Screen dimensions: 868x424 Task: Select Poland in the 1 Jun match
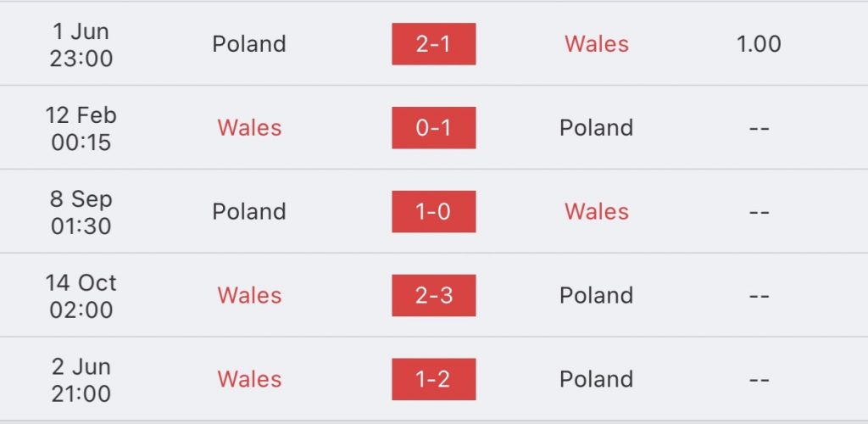(x=249, y=44)
